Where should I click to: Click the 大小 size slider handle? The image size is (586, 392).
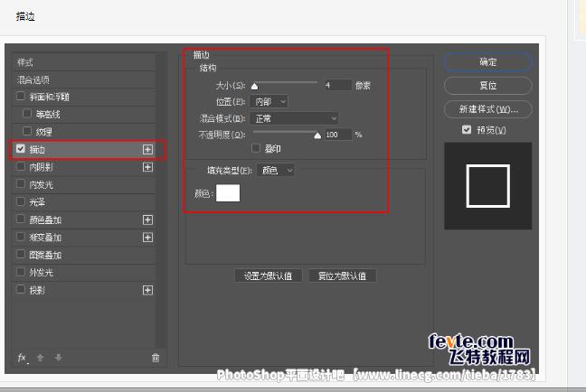254,86
